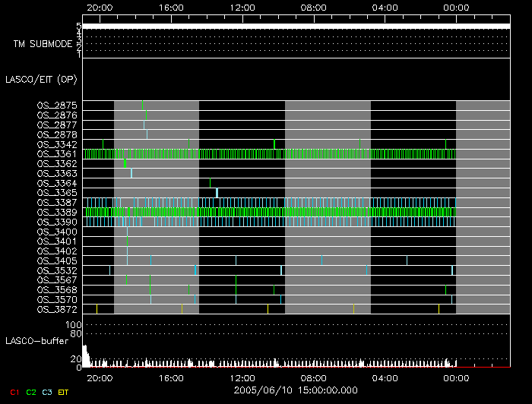The image size is (532, 404).
Task: Click the cyan marker in the OS_3363 row
Action: click(x=131, y=173)
